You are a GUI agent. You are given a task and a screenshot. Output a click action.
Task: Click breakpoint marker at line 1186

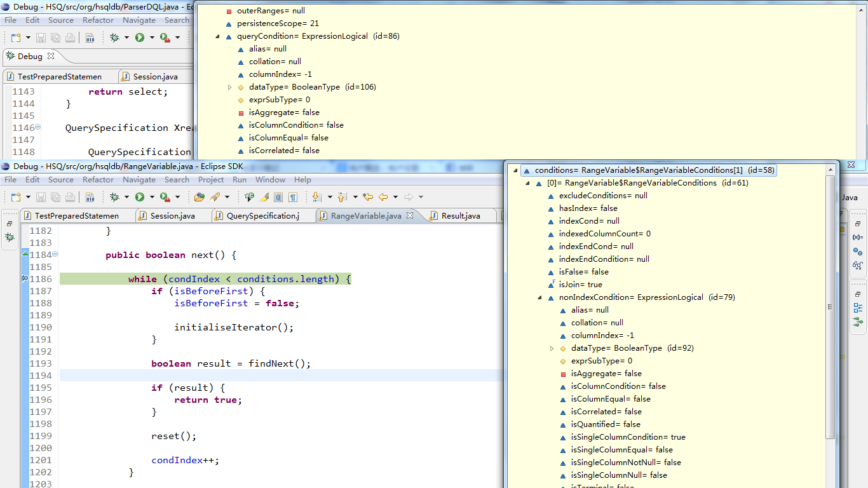point(25,279)
